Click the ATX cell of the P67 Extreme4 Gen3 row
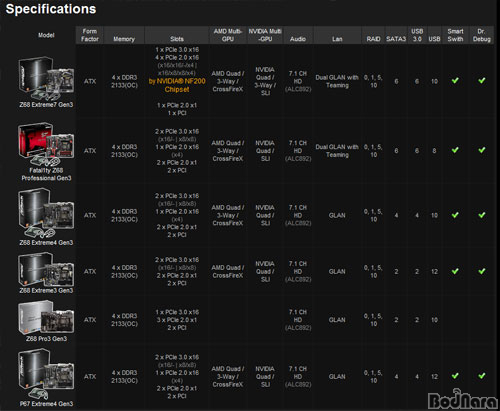The height and width of the screenshot is (411, 500). coord(90,376)
